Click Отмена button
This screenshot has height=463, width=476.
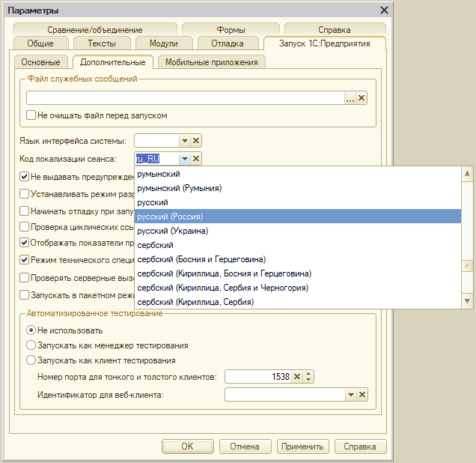245,447
